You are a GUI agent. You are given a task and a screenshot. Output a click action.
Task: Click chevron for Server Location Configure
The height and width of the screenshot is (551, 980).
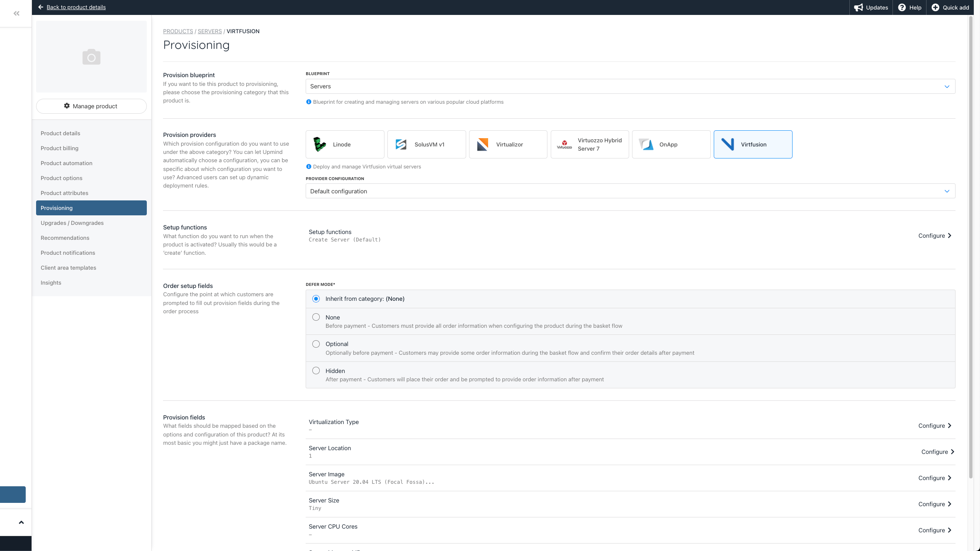(953, 452)
